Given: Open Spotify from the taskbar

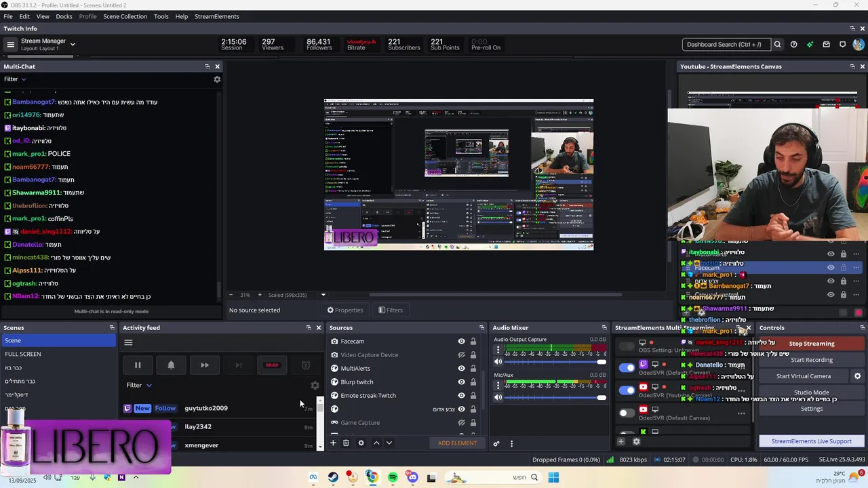Looking at the screenshot, I should [393, 478].
